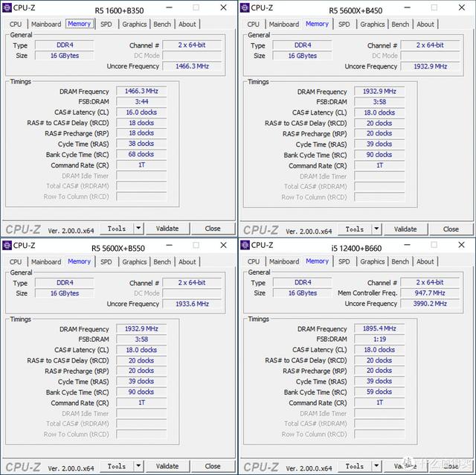
Task: Minimize the i5 12400+B660 window
Action: tap(408, 245)
